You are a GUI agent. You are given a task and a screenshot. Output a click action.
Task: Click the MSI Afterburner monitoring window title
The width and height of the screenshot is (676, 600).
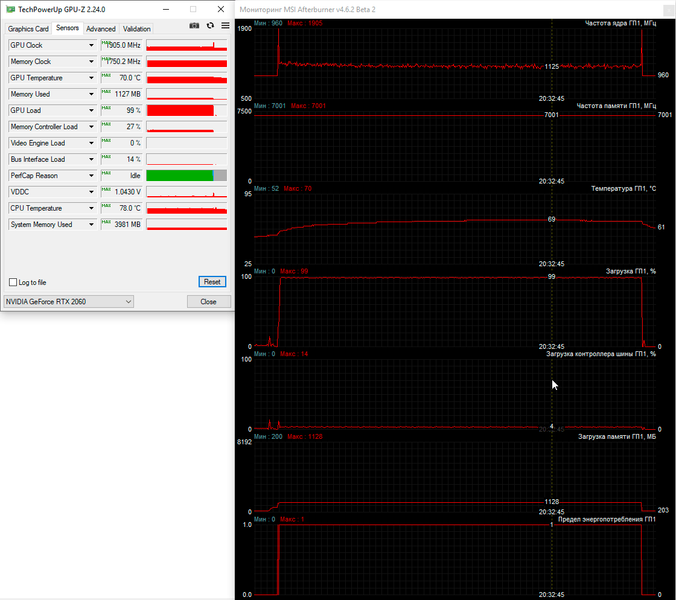(x=307, y=9)
